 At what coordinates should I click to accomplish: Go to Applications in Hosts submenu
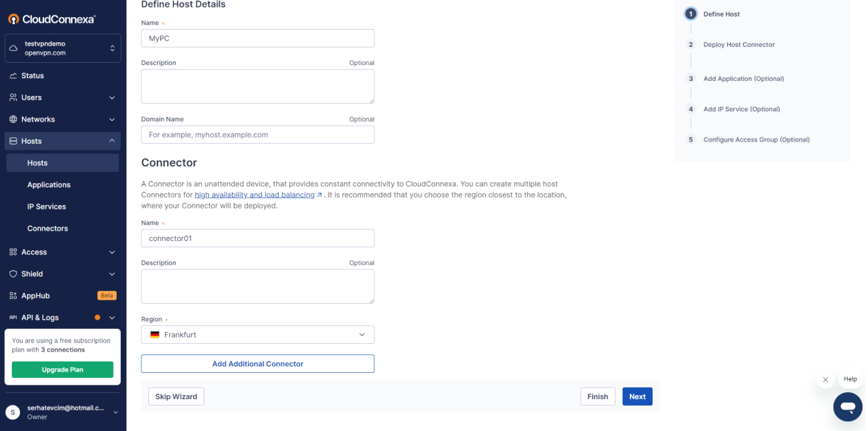[49, 185]
